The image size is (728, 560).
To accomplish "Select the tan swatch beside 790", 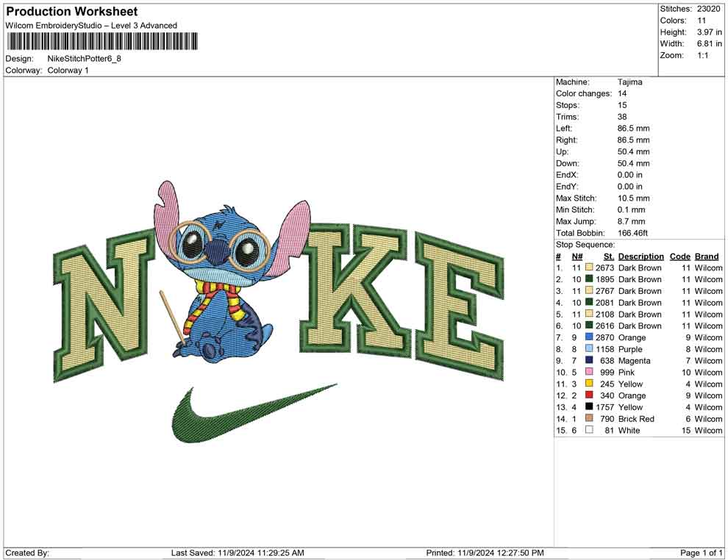I will 589,418.
